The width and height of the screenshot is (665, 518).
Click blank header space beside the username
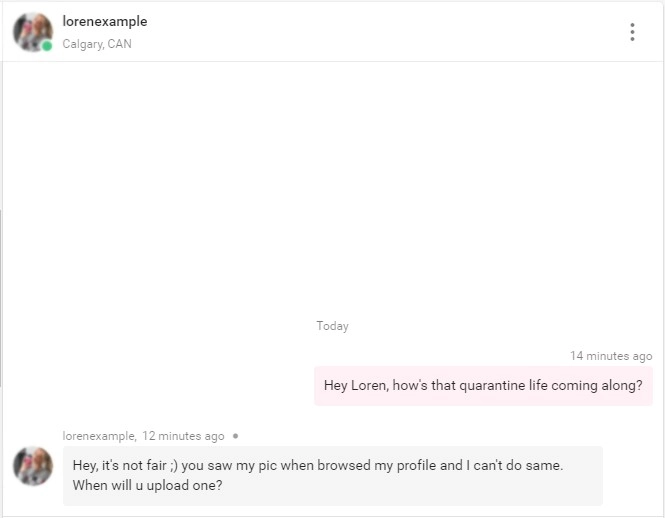380,32
